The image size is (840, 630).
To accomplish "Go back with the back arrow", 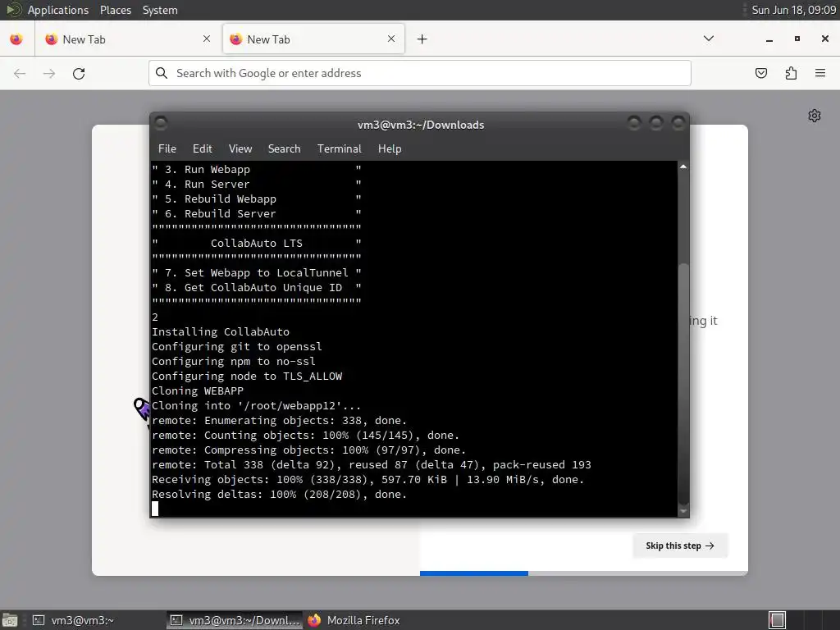I will coord(20,73).
